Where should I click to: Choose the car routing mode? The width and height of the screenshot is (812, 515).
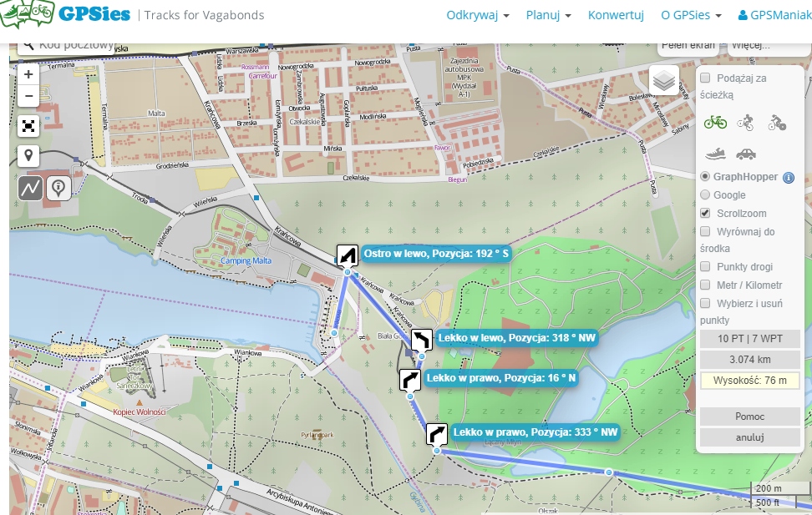pos(745,154)
